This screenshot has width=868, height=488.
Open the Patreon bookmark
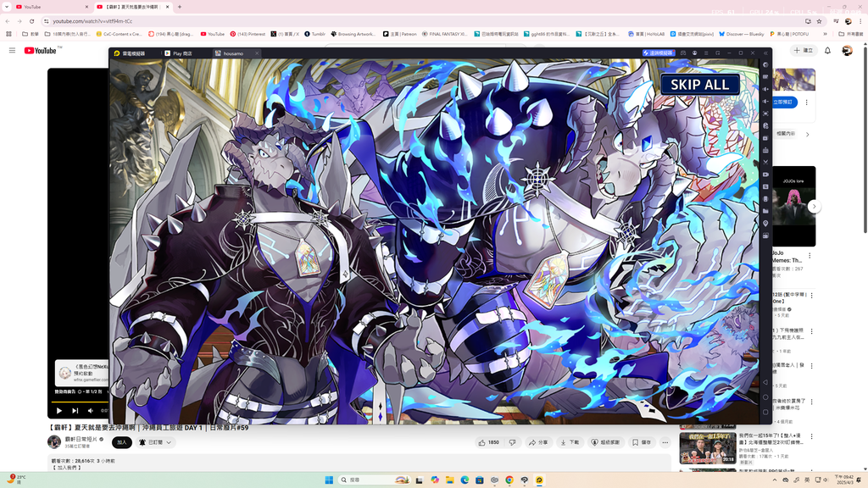point(400,34)
